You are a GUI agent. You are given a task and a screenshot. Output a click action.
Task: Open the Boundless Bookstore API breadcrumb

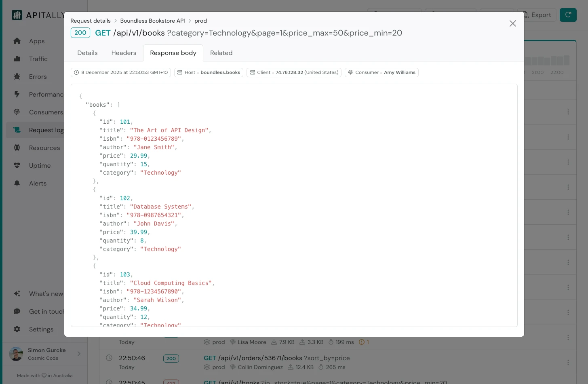[152, 21]
